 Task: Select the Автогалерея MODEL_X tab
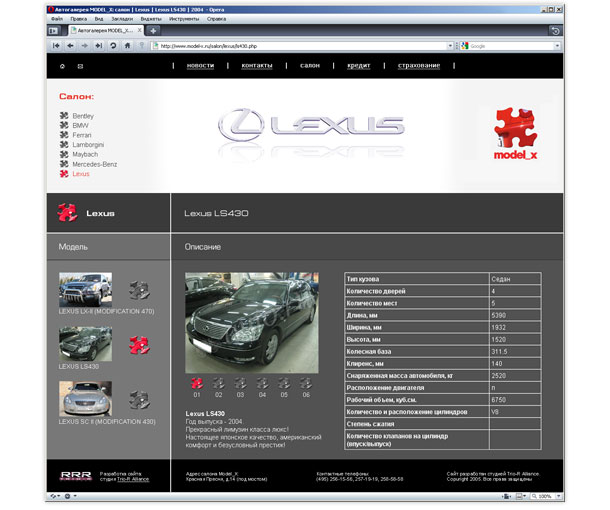tap(105, 30)
